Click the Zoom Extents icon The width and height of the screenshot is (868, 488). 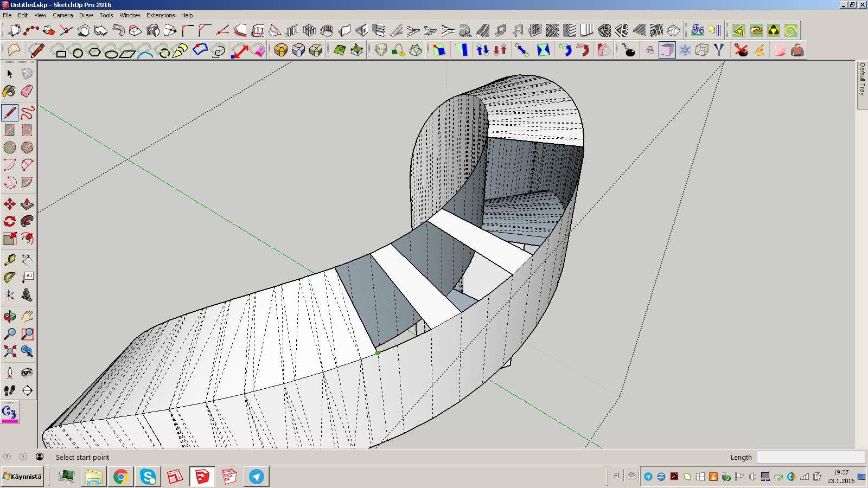click(x=9, y=351)
